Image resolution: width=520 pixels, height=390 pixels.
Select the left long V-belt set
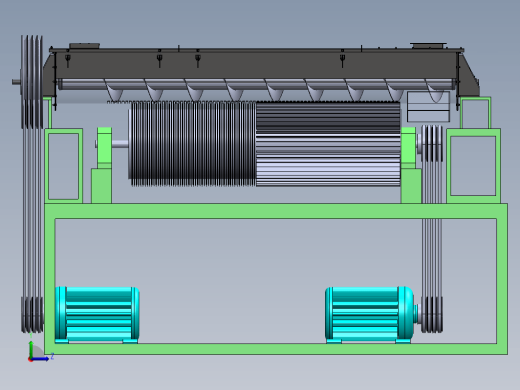[x=32, y=213]
